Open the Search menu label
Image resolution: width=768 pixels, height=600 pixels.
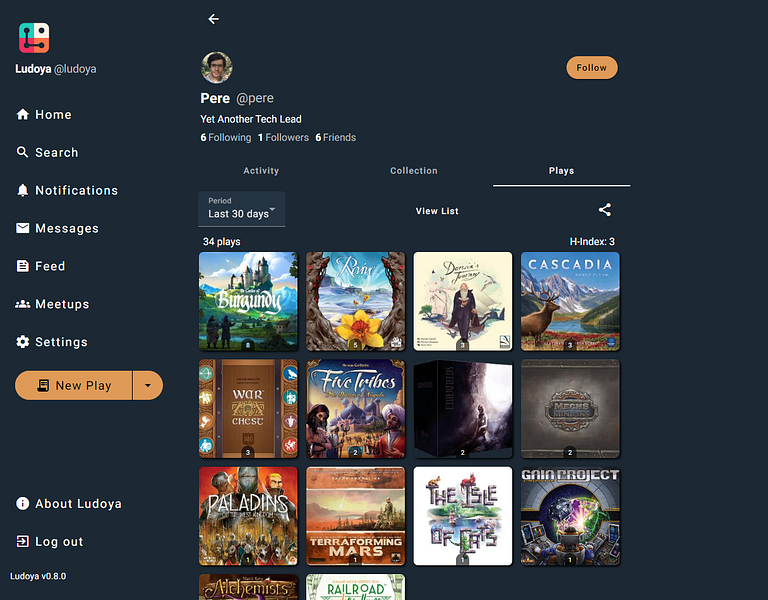[x=57, y=152]
